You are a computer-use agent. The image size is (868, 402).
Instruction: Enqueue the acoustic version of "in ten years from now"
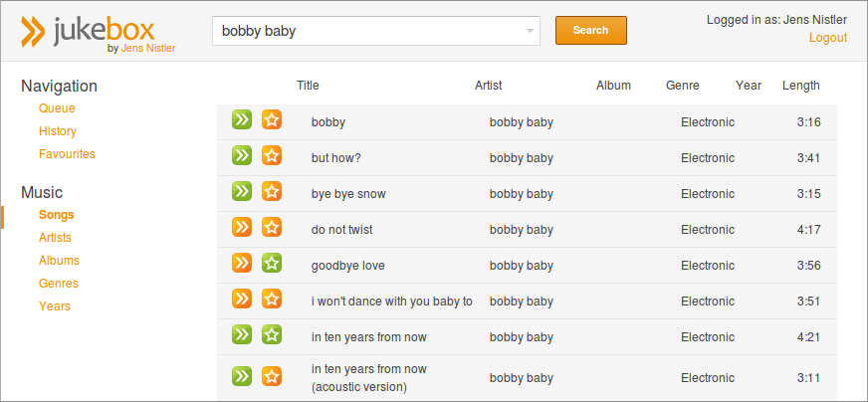click(242, 376)
